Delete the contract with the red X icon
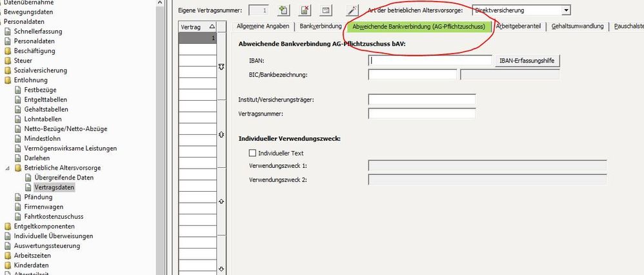 pos(305,10)
